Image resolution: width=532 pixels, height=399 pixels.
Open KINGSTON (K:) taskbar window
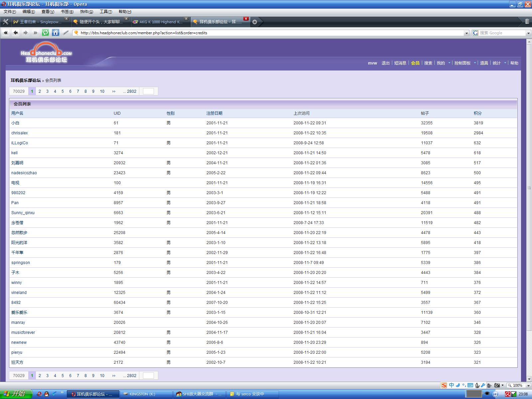[146, 394]
